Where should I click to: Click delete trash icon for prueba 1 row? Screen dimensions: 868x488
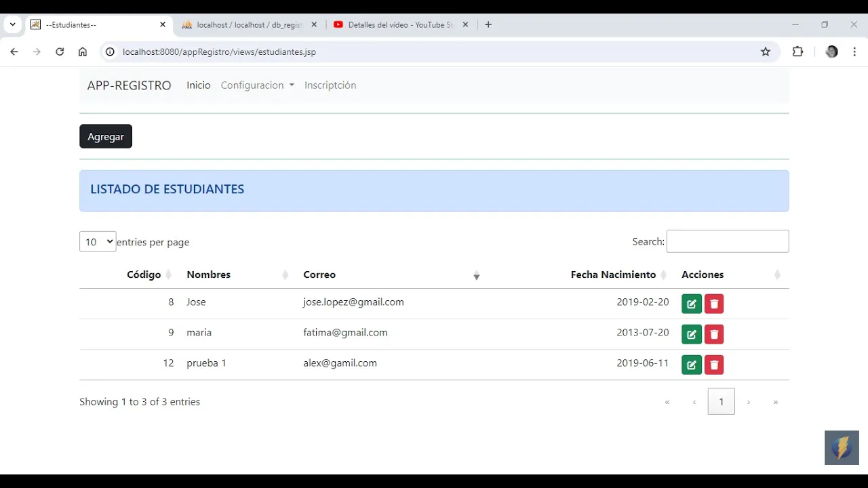714,365
